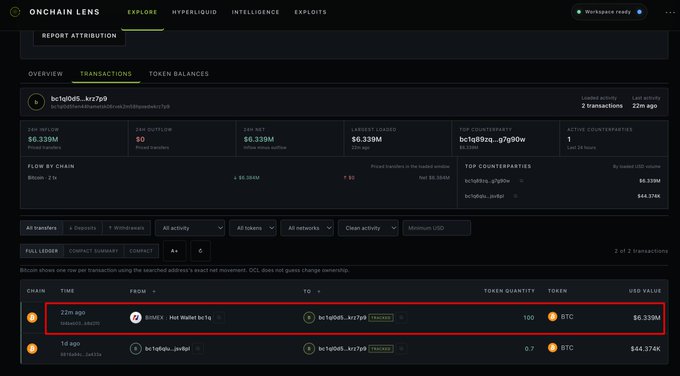This screenshot has width=680, height=376.
Task: Click the A+ text size button
Action: tap(174, 251)
